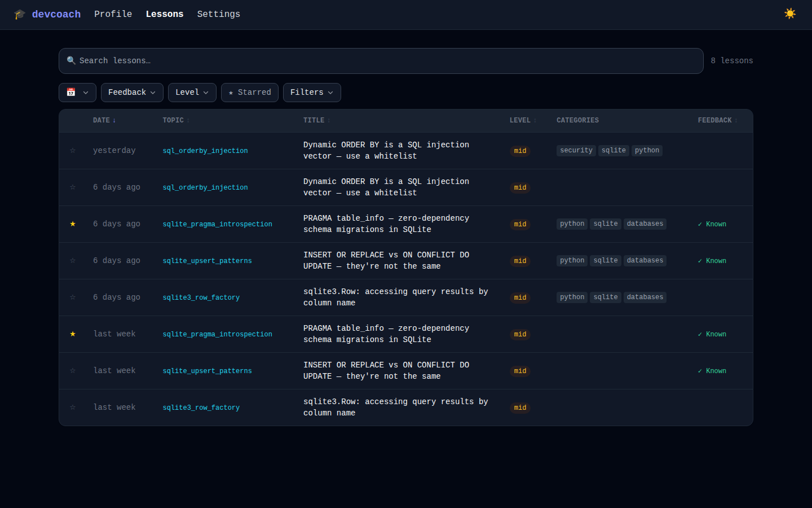812x508 pixels.
Task: Open the sql_orderby_injection topic link
Action: pos(205,150)
